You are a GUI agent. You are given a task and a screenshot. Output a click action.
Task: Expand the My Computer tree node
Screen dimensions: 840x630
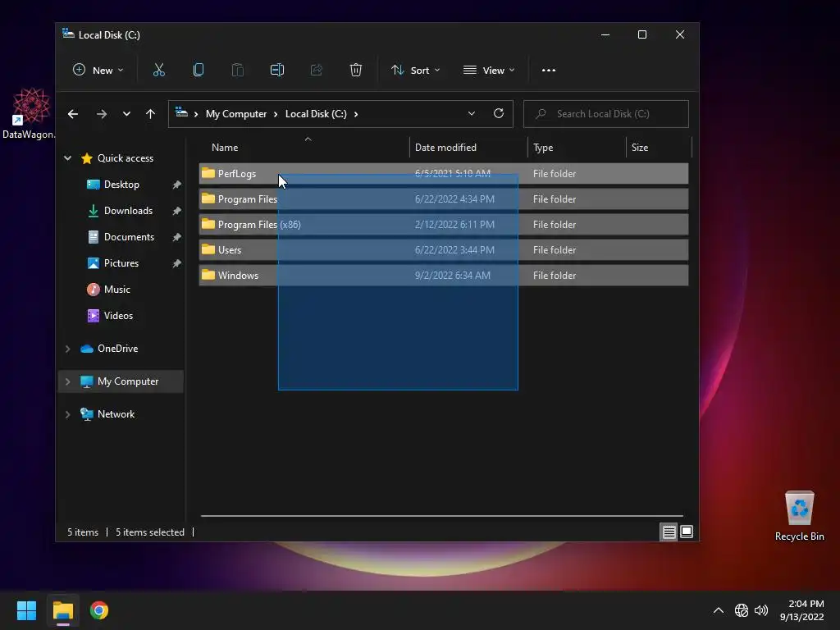[67, 381]
